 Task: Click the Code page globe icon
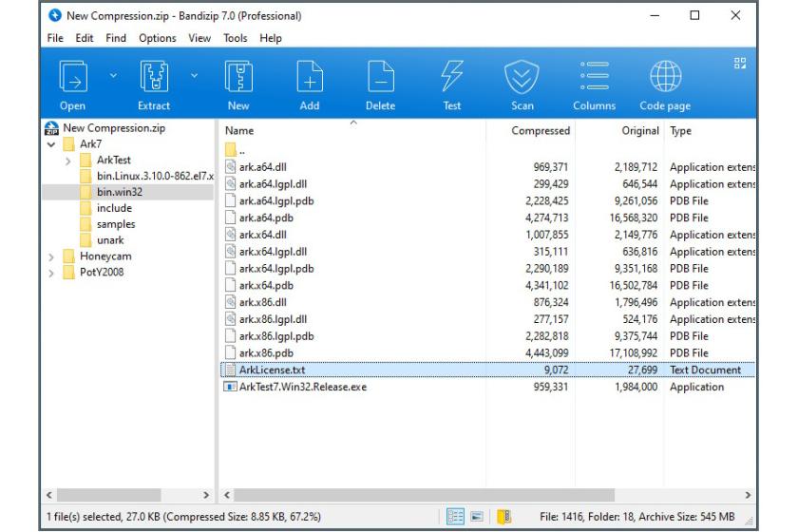tap(665, 76)
